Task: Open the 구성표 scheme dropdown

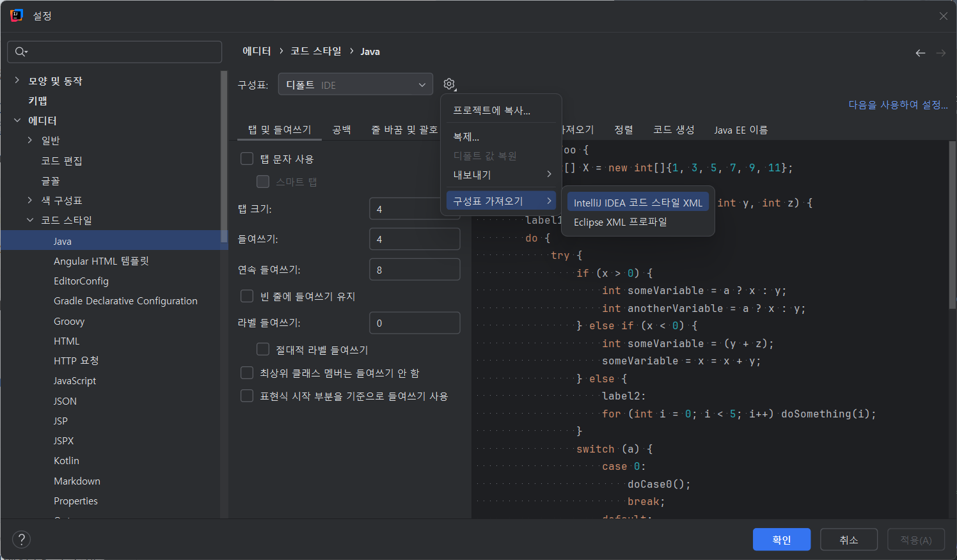Action: pos(356,84)
